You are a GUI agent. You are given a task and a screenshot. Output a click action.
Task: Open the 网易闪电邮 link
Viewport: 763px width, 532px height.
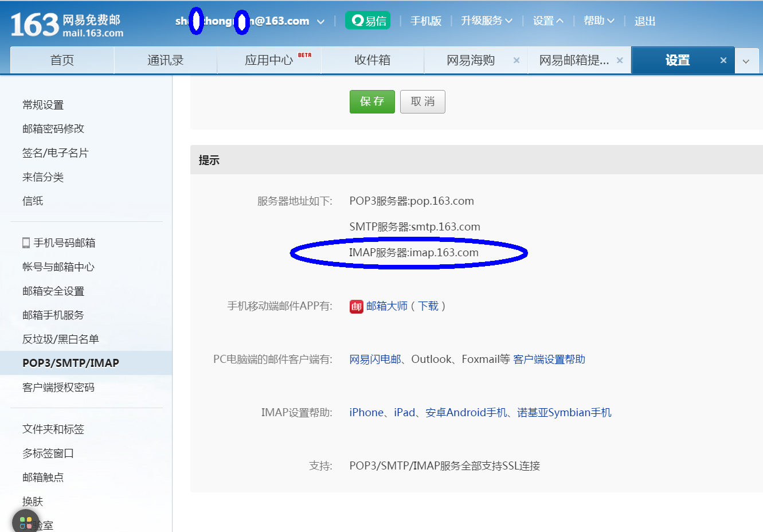point(375,359)
